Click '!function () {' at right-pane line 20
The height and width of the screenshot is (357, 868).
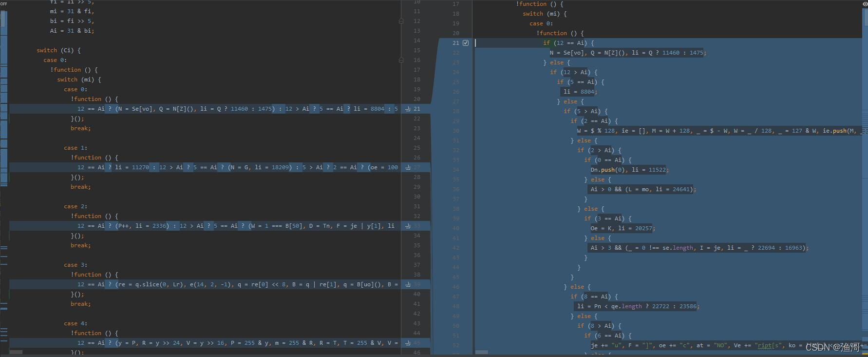560,33
